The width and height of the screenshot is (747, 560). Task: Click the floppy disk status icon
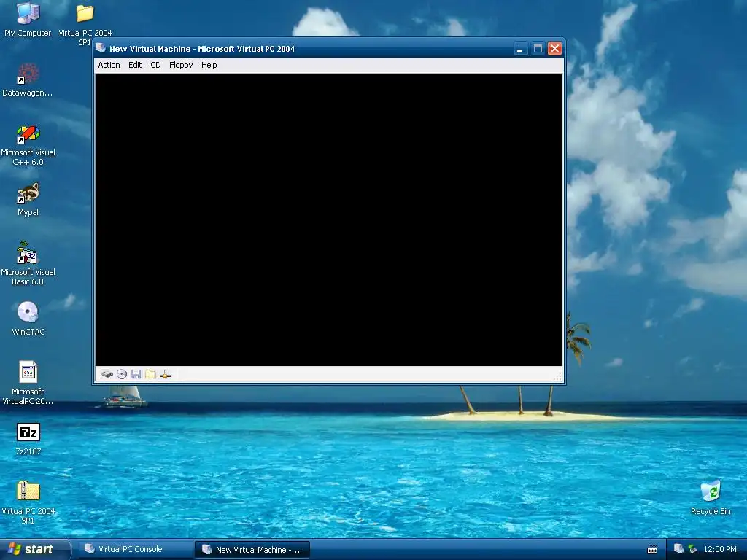click(x=136, y=374)
